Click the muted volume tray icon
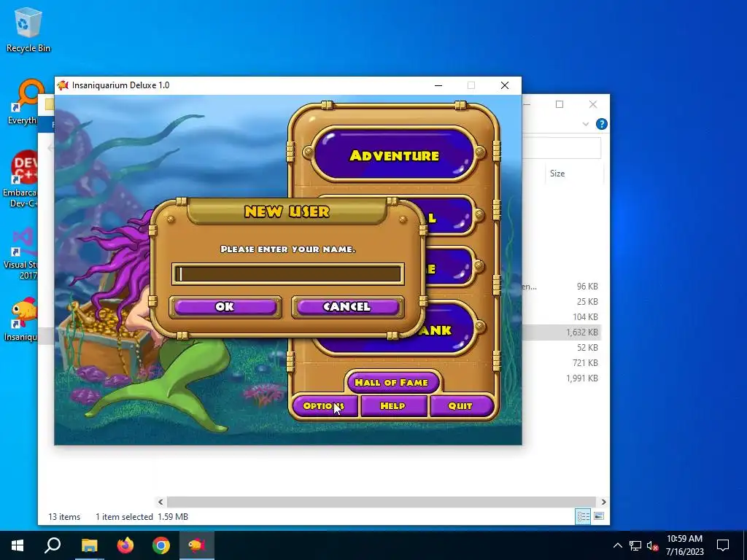Image resolution: width=747 pixels, height=560 pixels. [x=652, y=545]
